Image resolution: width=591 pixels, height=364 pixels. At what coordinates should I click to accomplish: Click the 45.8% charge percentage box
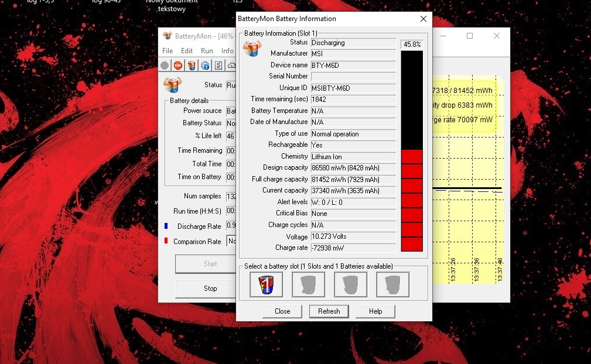[412, 44]
